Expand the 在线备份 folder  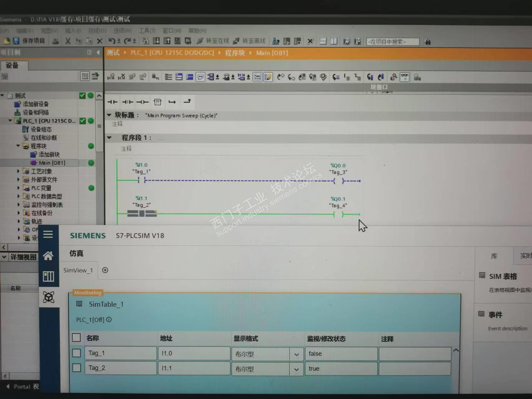pyautogui.click(x=18, y=213)
